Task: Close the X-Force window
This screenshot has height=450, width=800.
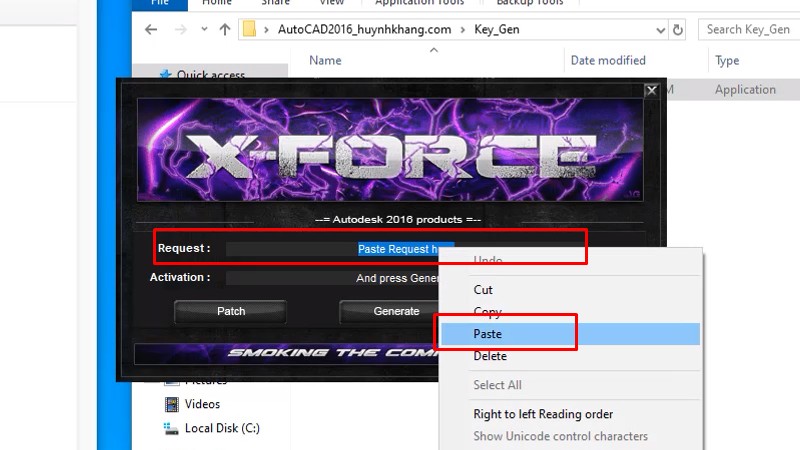Action: 651,90
